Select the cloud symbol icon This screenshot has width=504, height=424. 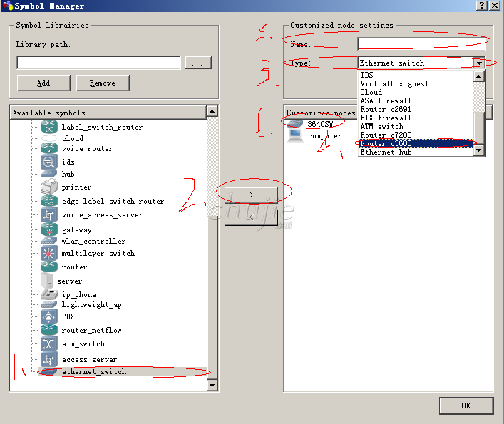tap(49, 138)
